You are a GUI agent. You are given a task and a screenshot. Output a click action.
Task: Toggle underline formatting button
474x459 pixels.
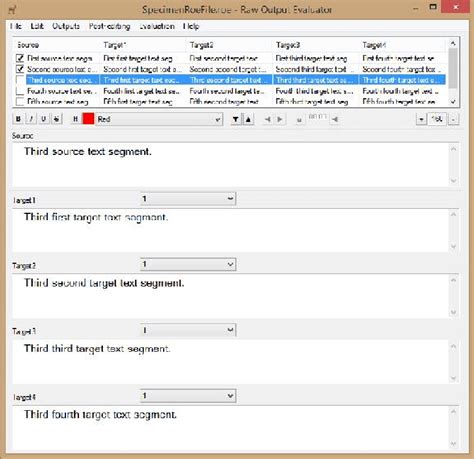coord(44,119)
